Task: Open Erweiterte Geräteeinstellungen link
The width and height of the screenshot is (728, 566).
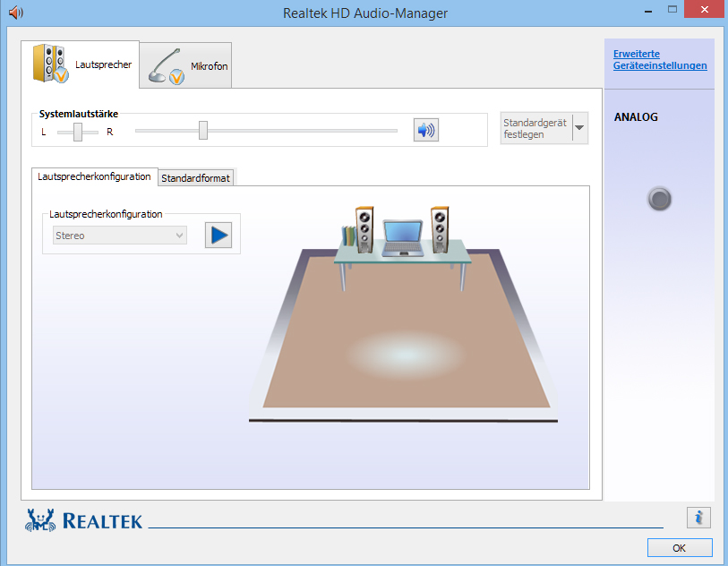Action: (x=660, y=59)
